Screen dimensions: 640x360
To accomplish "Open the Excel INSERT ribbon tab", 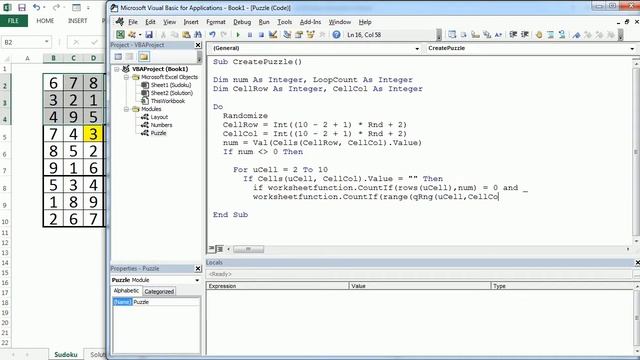I will [x=77, y=21].
